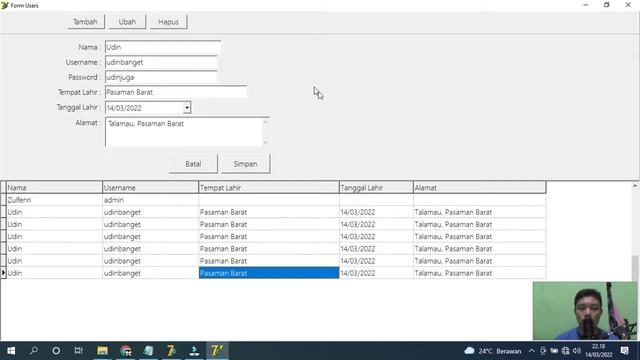Image resolution: width=640 pixels, height=360 pixels.
Task: Close the Form Users window
Action: pyautogui.click(x=628, y=5)
